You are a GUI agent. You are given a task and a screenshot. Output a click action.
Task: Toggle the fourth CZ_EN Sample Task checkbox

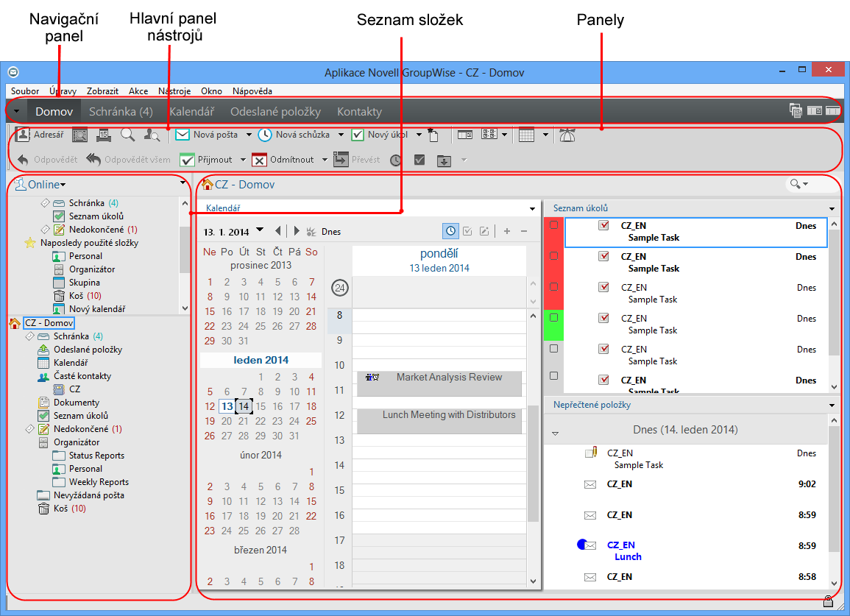coord(603,318)
